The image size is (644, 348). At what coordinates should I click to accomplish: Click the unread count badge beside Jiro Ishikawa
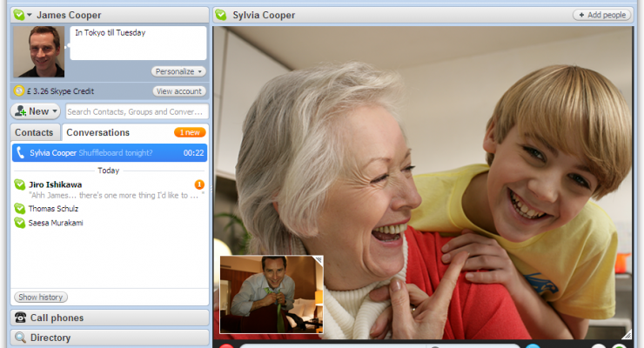(x=199, y=184)
